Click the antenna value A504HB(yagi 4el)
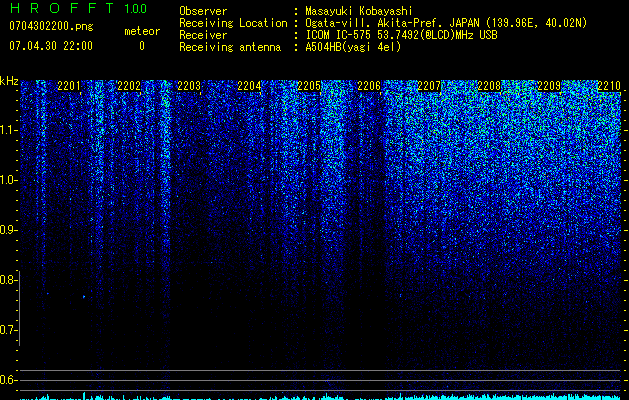Image resolution: width=629 pixels, height=400 pixels. click(x=353, y=47)
